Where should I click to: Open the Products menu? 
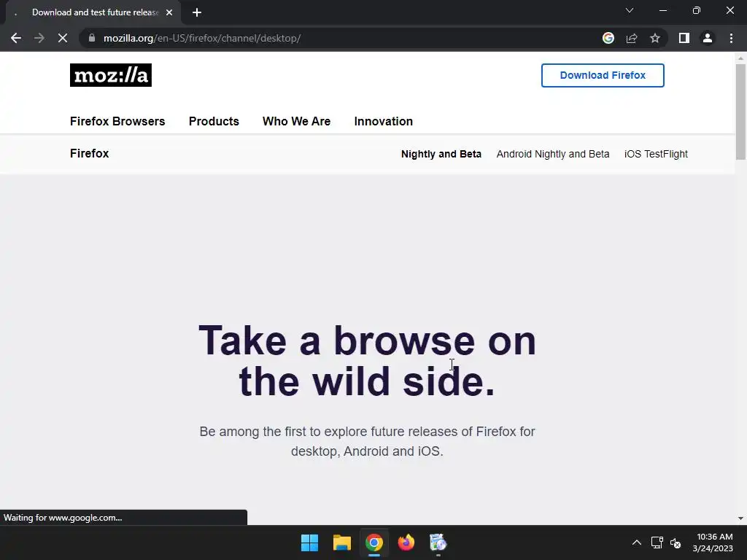214,122
